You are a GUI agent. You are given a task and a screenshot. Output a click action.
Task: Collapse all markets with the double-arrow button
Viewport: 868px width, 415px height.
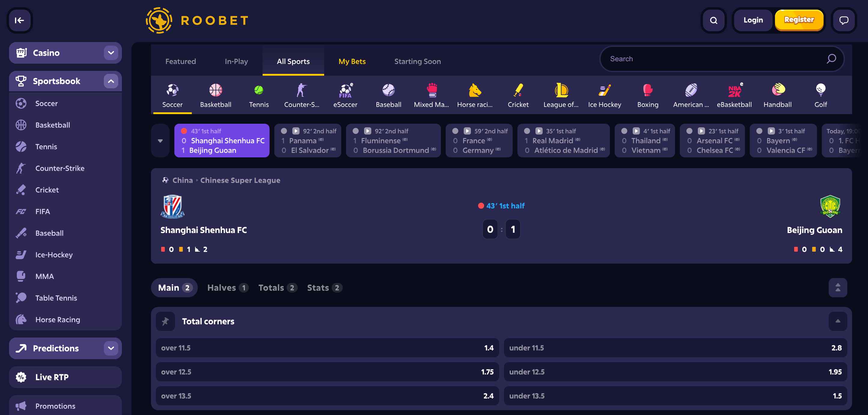click(x=838, y=288)
